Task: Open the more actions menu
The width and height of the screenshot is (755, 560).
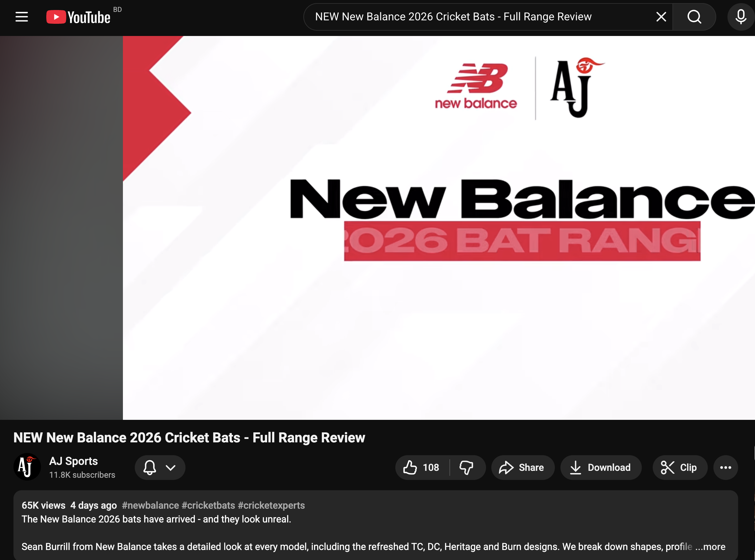Action: point(726,467)
